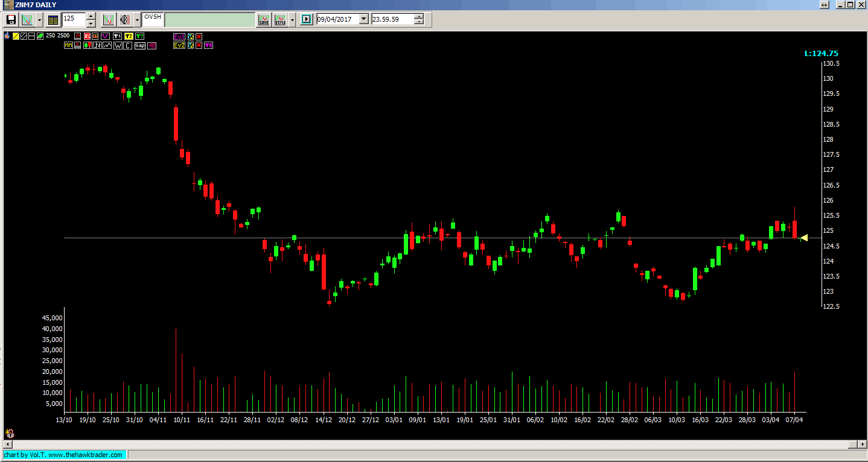Open the dropdown arrow next to STYLE
The image size is (868, 462).
(x=292, y=20)
